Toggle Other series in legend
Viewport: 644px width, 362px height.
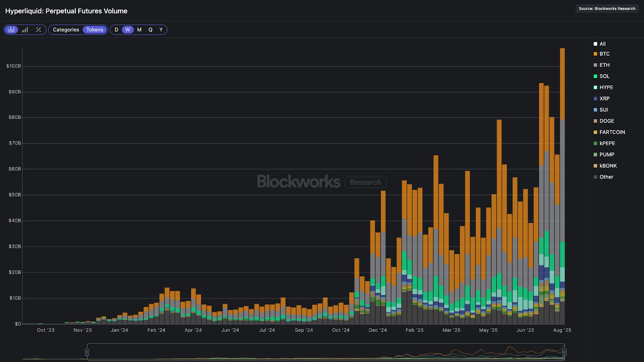click(603, 177)
